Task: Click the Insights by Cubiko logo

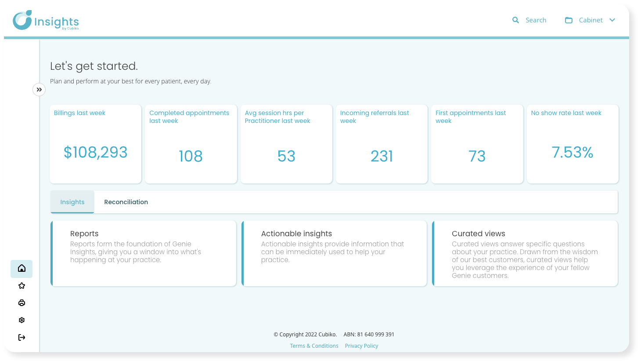Action: click(45, 21)
